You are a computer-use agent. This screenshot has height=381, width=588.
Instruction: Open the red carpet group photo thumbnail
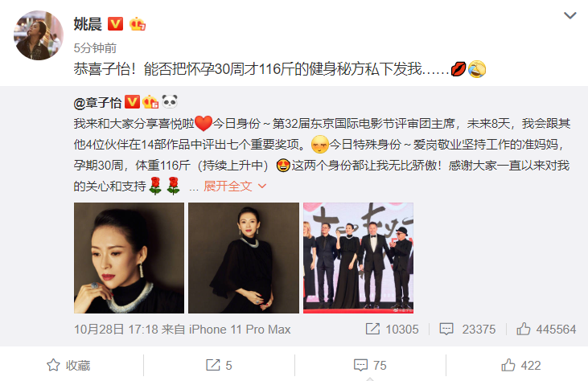[x=358, y=258]
